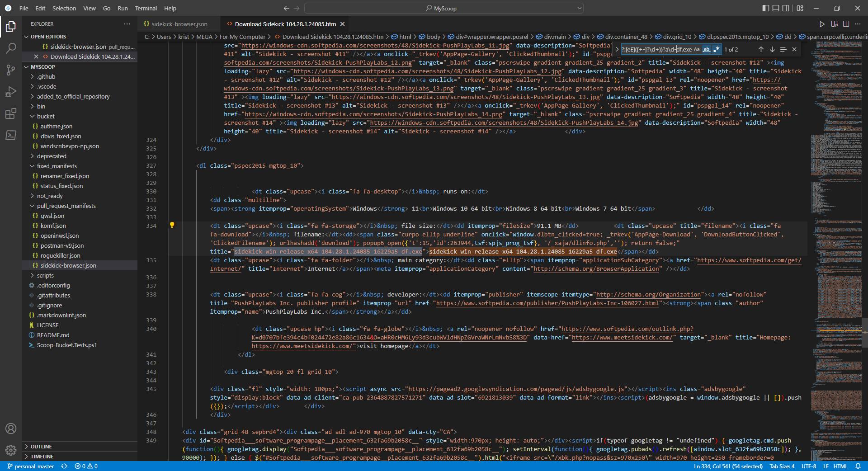Image resolution: width=868 pixels, height=471 pixels.
Task: Open roguekiller.json in explorer
Action: [61, 255]
